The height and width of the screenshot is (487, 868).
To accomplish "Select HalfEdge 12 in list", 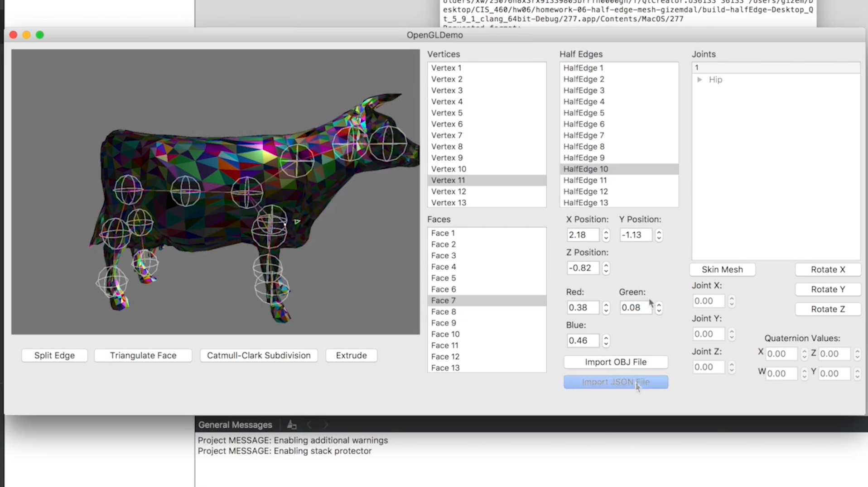I will [x=619, y=191].
